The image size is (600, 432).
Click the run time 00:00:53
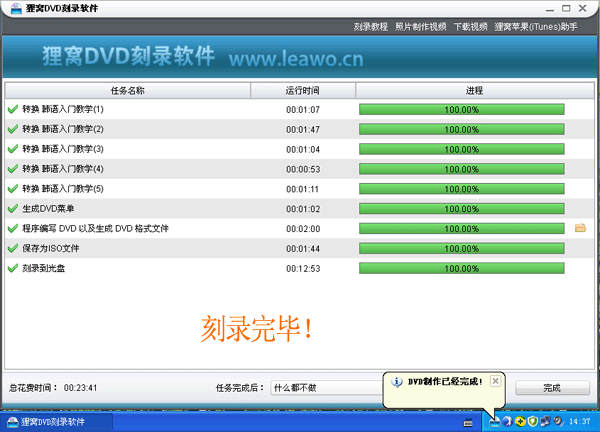(303, 169)
